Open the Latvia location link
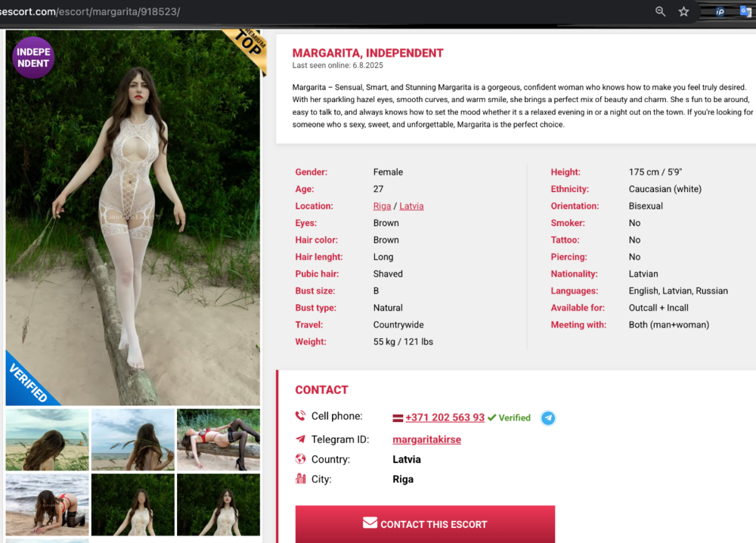 click(x=411, y=206)
